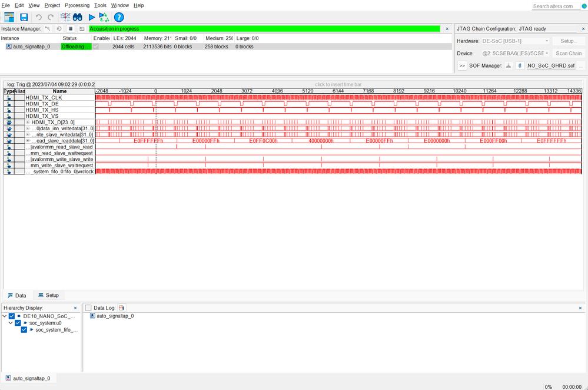Stop acquisition with the stop square icon
The height and width of the screenshot is (390, 588).
(x=71, y=28)
